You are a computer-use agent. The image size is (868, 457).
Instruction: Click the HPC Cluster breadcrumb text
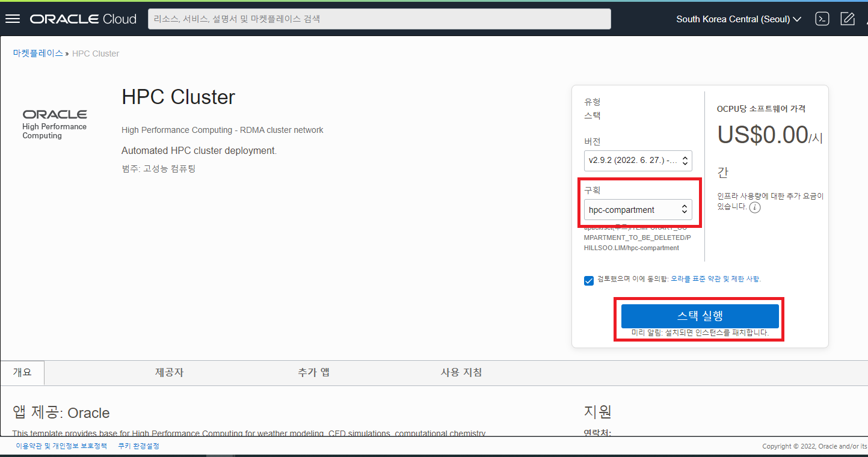96,54
